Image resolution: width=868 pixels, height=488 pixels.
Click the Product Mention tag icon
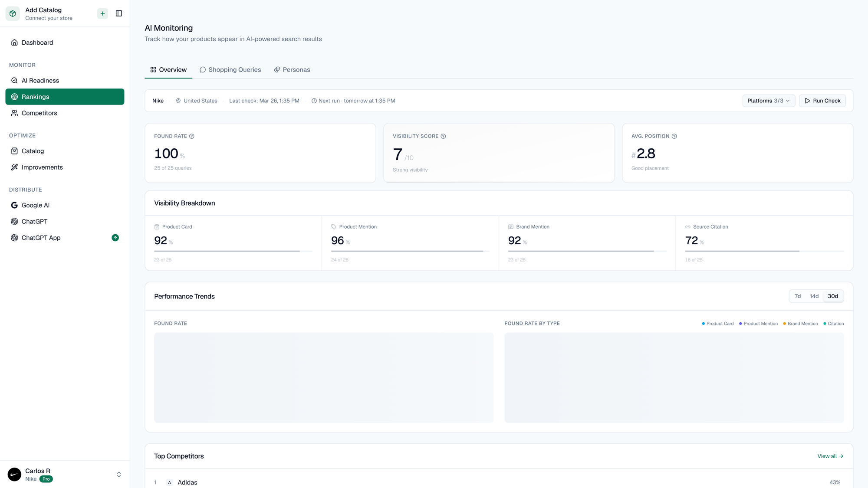pos(334,227)
